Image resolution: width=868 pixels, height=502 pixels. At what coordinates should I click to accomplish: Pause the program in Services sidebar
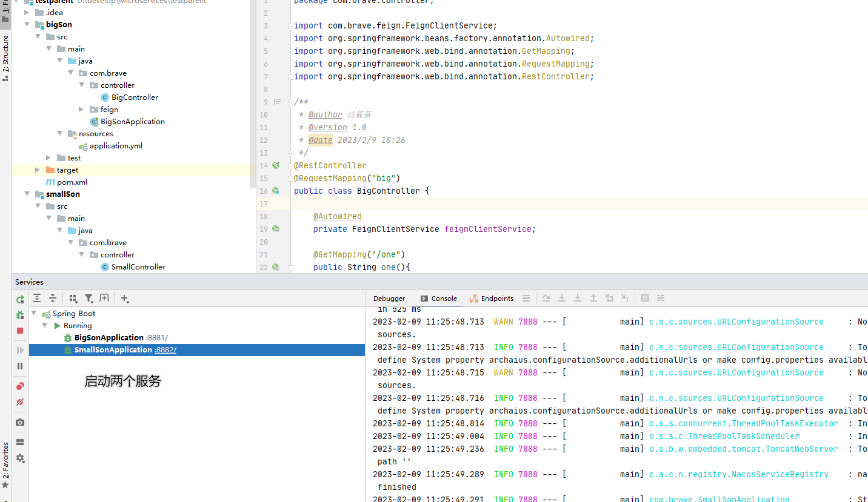coord(20,366)
